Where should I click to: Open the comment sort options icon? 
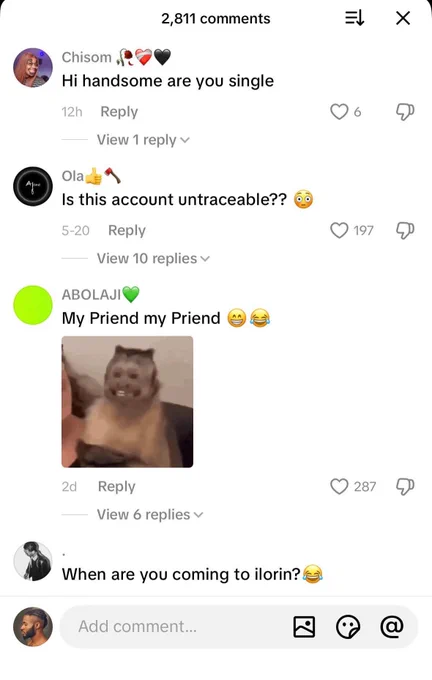pos(354,18)
